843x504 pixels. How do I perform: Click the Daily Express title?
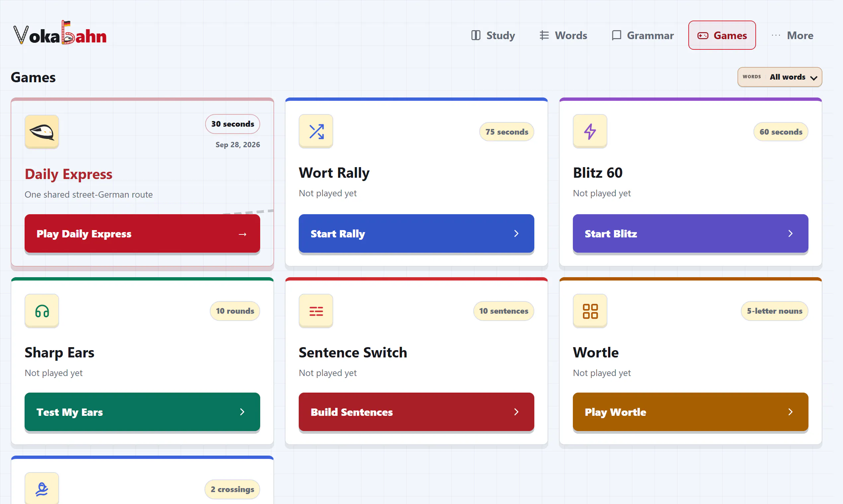click(69, 174)
